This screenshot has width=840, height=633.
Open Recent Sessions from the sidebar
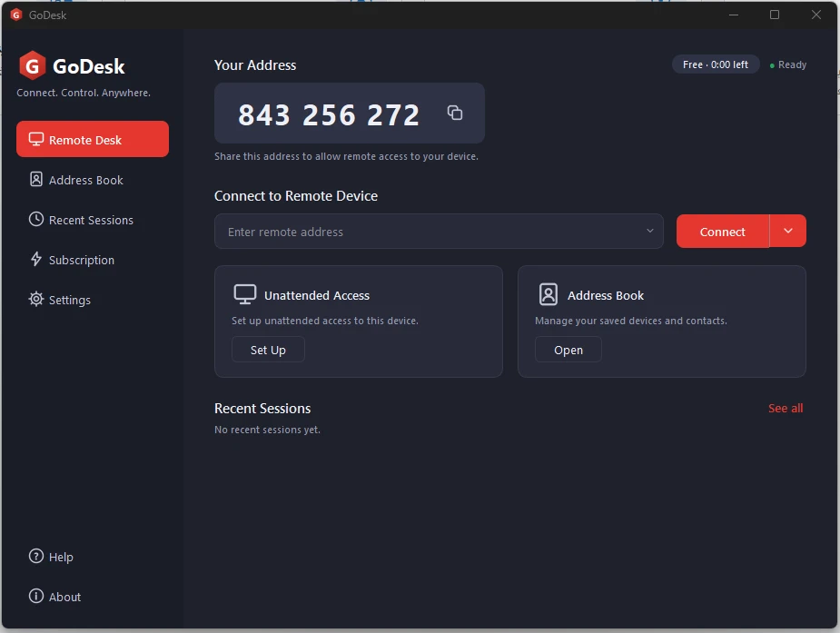click(93, 220)
